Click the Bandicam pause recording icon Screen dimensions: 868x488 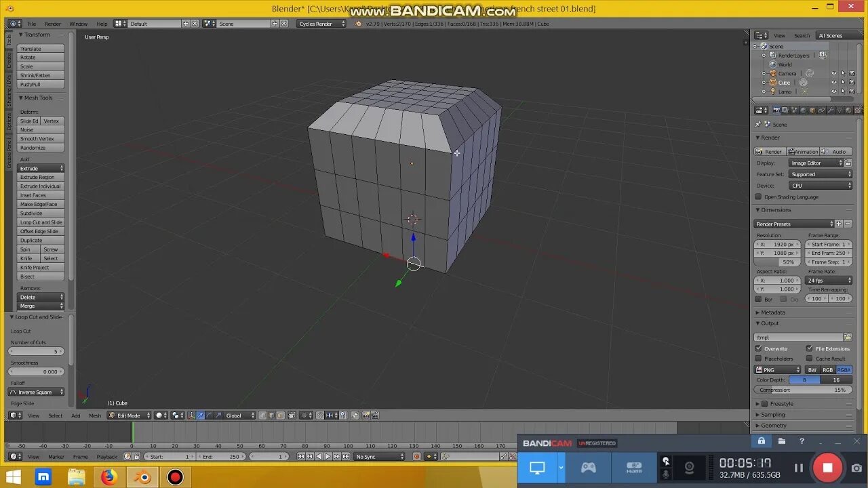799,468
